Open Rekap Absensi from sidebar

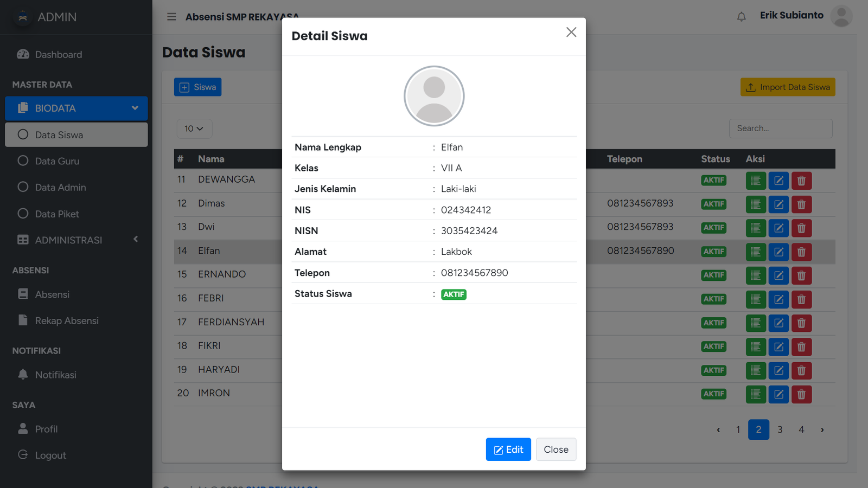pos(67,321)
